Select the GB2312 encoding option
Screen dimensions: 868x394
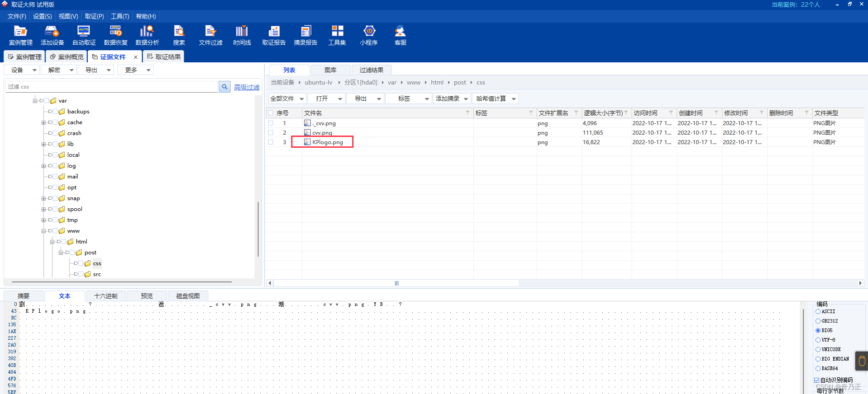(818, 321)
